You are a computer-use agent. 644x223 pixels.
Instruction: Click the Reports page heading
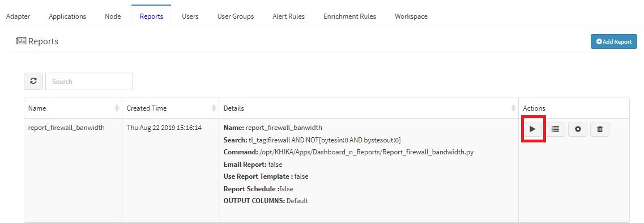click(37, 41)
